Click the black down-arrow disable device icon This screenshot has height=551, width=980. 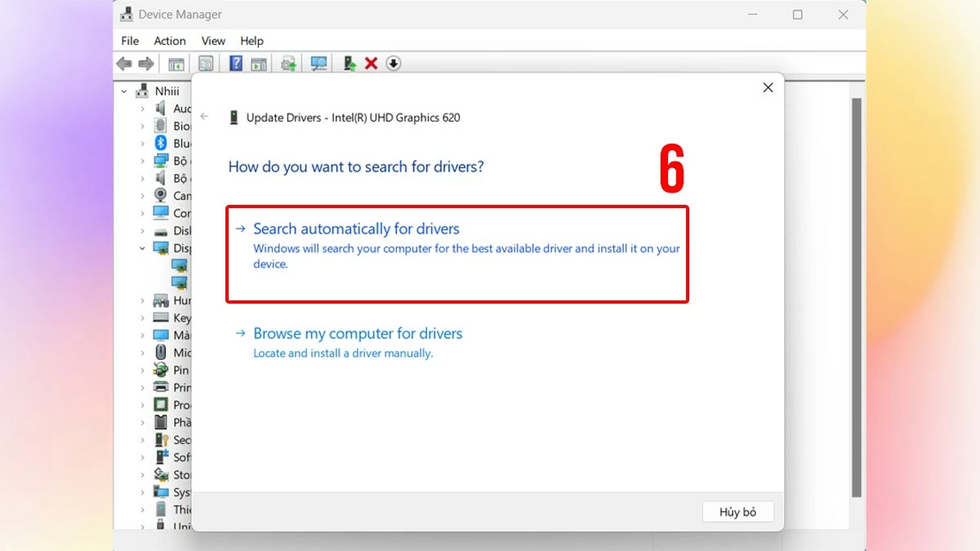point(393,64)
